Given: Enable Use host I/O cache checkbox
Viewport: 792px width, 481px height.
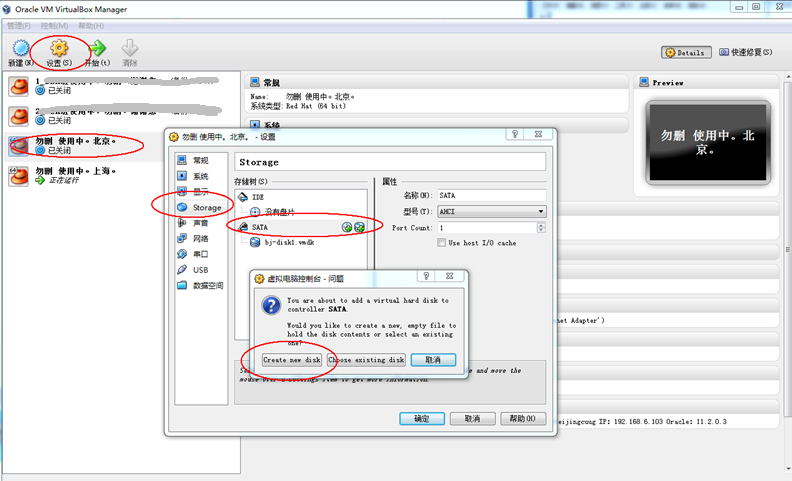Looking at the screenshot, I should pos(441,243).
